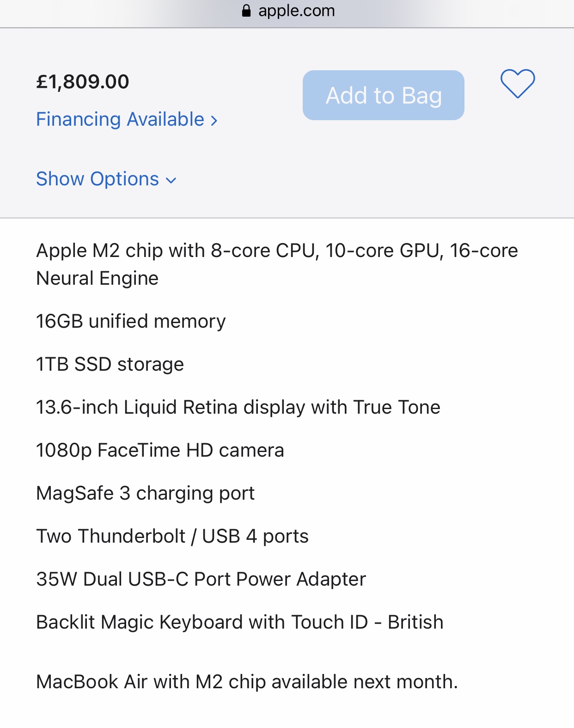Click the Backlit Magic Keyboard line
The height and width of the screenshot is (728, 574).
pyautogui.click(x=239, y=622)
